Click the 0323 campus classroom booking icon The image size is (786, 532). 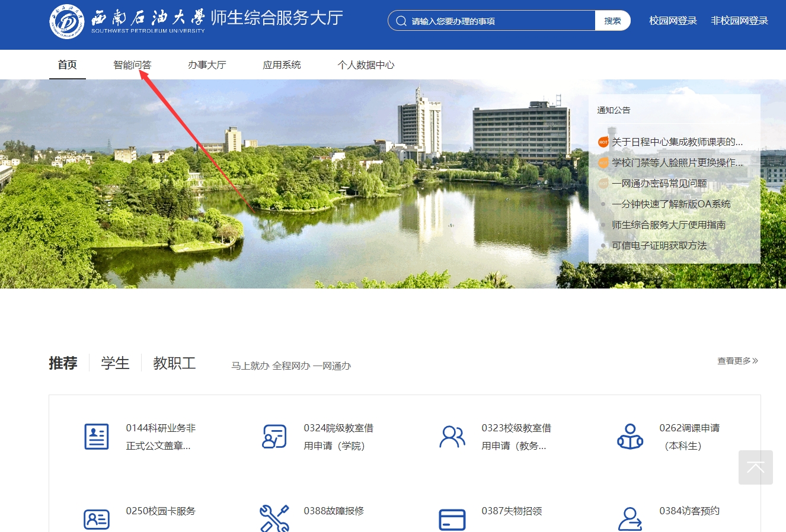tap(452, 437)
